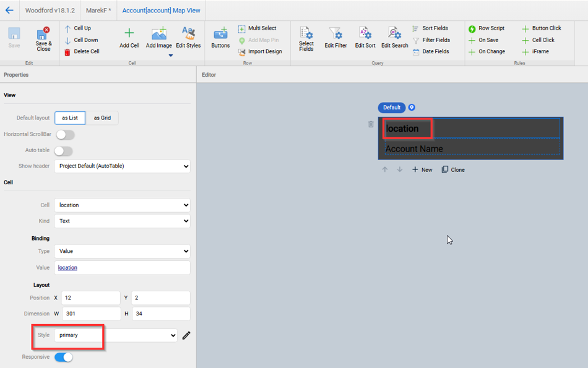Click the pencil icon beside Style
588x368 pixels.
186,335
